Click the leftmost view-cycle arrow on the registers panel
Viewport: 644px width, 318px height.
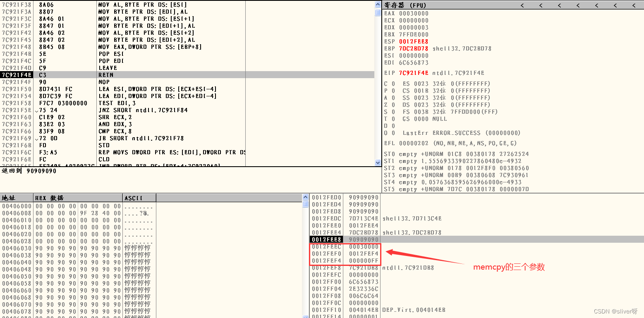click(522, 5)
